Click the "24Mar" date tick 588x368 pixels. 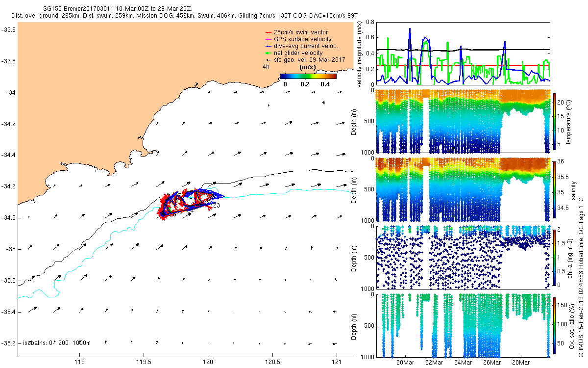463,363
